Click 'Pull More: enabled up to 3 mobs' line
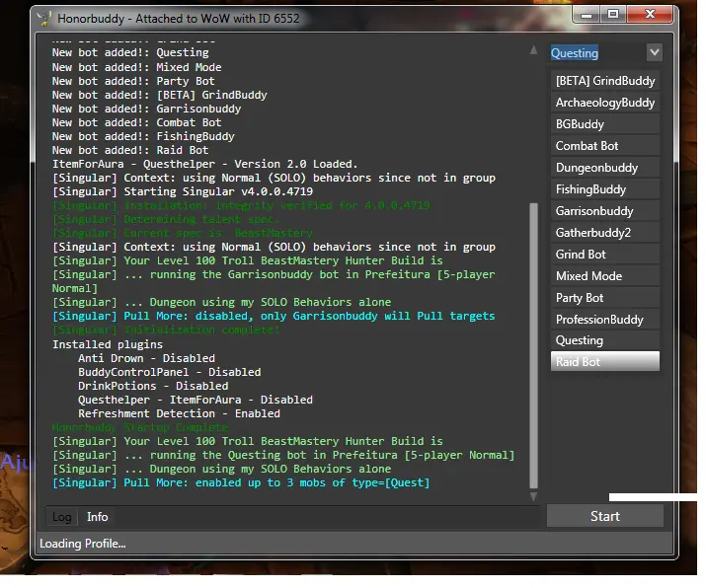The image size is (706, 588). [x=241, y=482]
